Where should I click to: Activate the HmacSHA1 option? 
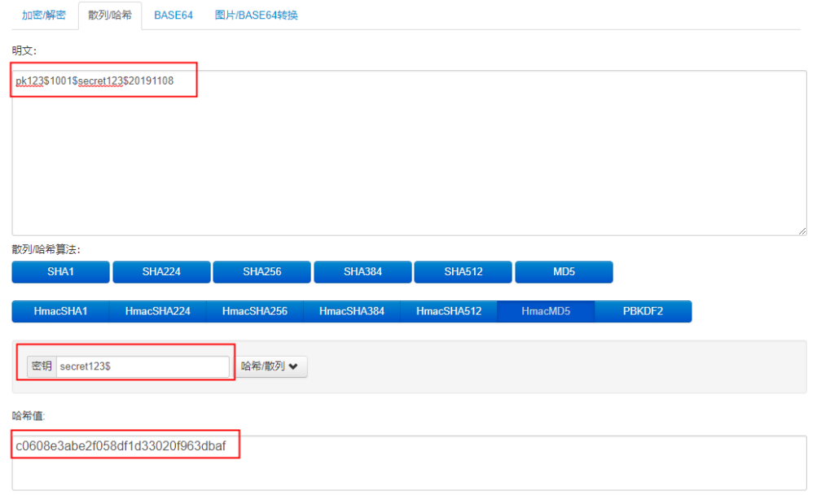60,311
